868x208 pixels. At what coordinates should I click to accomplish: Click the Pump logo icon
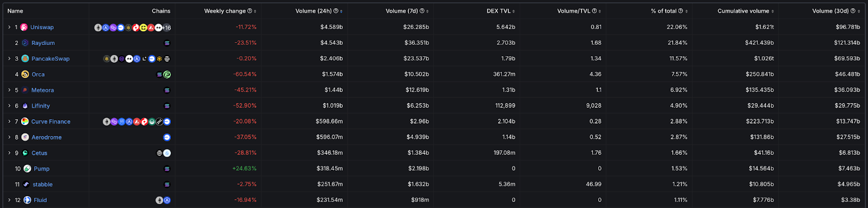[x=27, y=168]
